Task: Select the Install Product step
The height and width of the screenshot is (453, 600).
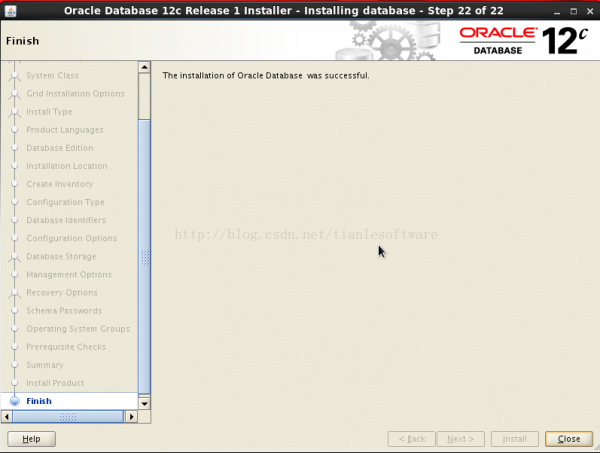Action: pyautogui.click(x=55, y=383)
